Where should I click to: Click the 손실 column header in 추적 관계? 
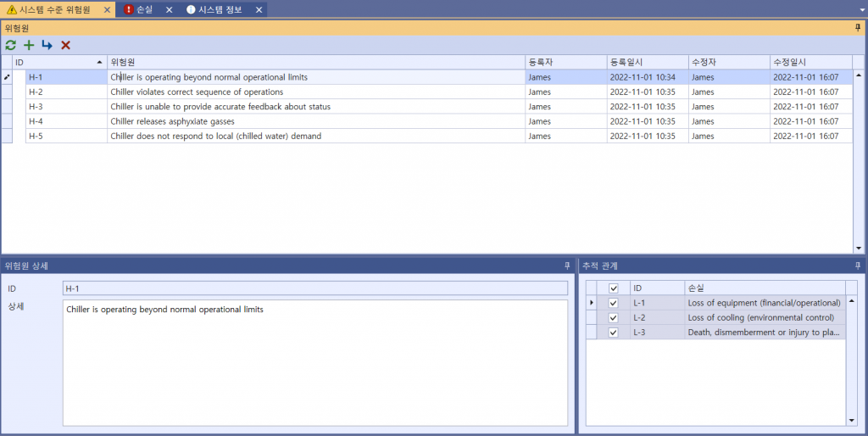coord(765,288)
